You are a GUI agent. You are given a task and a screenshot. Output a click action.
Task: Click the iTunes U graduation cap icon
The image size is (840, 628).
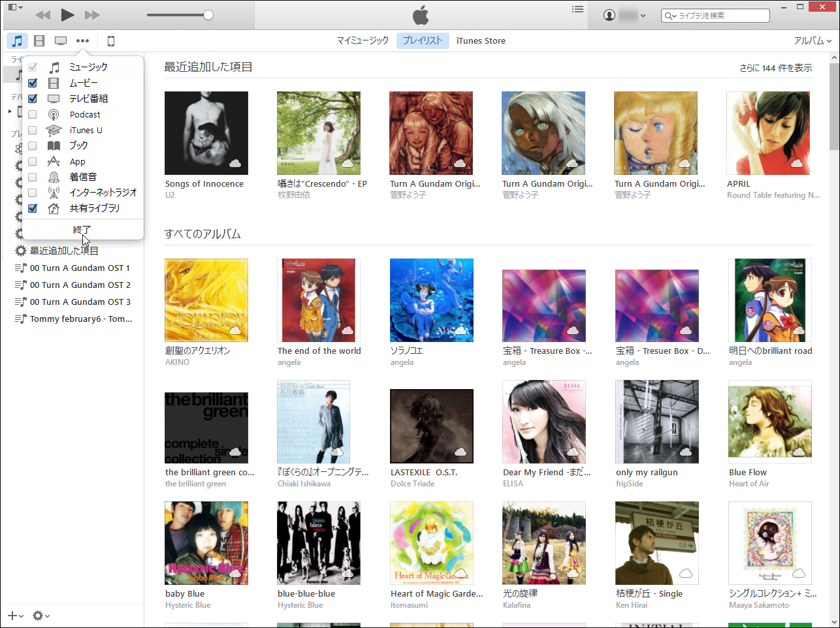point(54,130)
